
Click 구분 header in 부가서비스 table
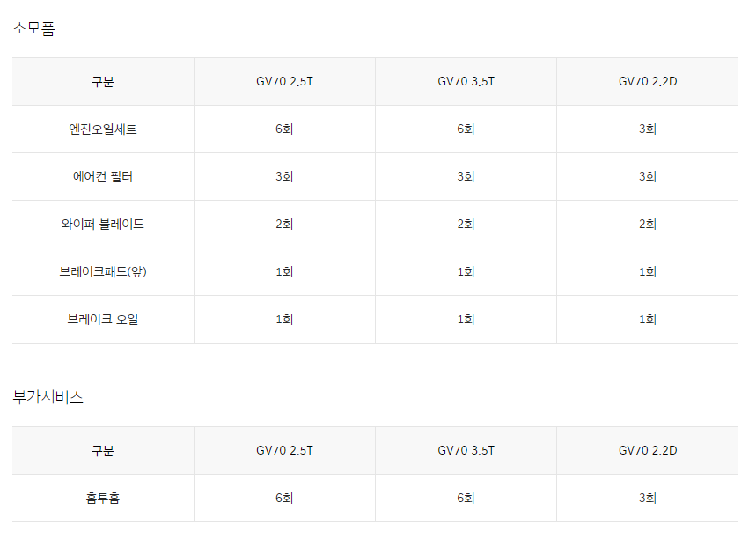click(x=103, y=451)
